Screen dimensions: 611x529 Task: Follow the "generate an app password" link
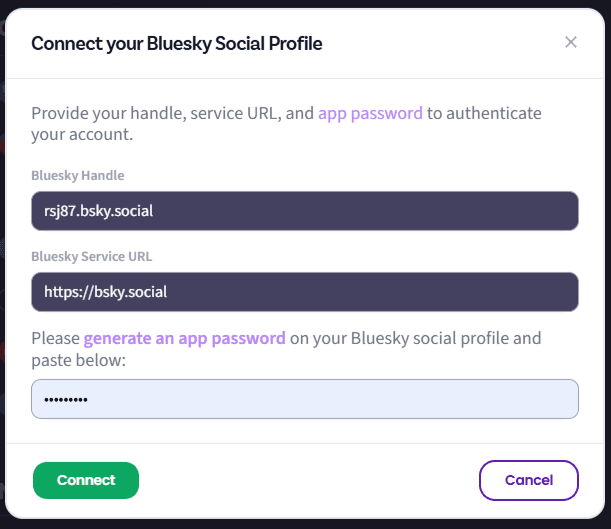point(185,338)
